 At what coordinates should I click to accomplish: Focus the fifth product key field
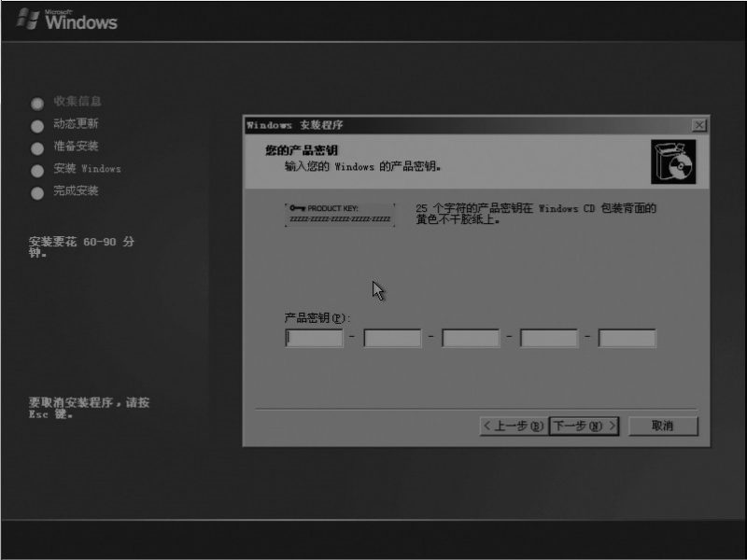point(627,338)
